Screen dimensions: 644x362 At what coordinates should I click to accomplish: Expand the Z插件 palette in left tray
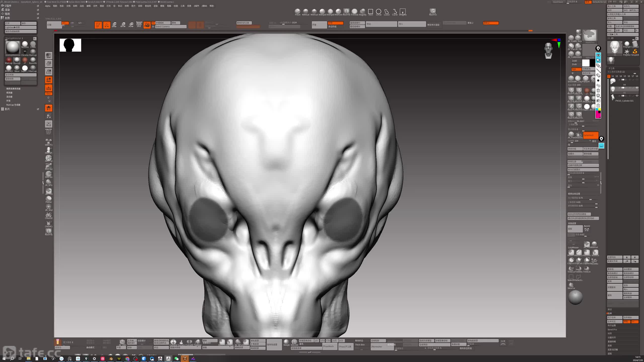(8, 6)
